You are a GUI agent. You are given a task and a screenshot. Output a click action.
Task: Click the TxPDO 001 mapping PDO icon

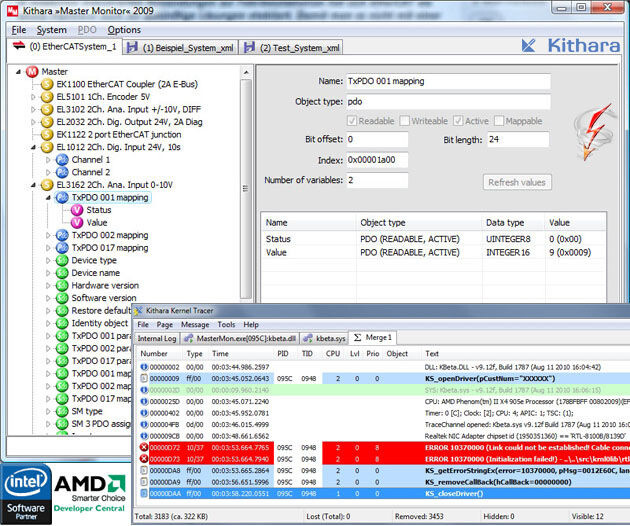pos(62,198)
